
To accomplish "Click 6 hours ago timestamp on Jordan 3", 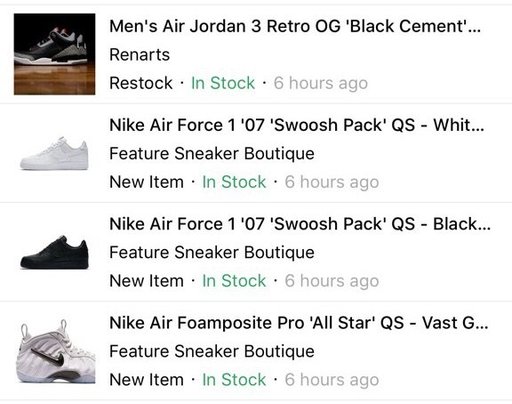I will pos(321,83).
